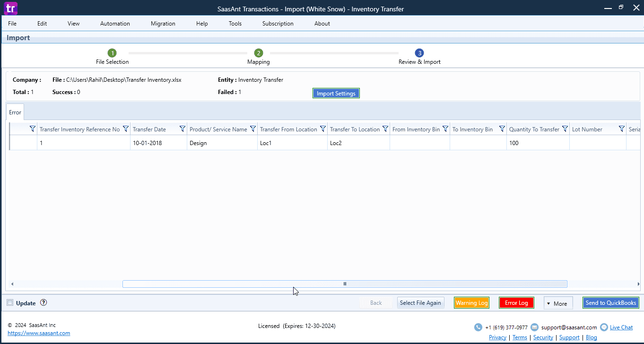Open the Subscription menu

click(x=278, y=24)
